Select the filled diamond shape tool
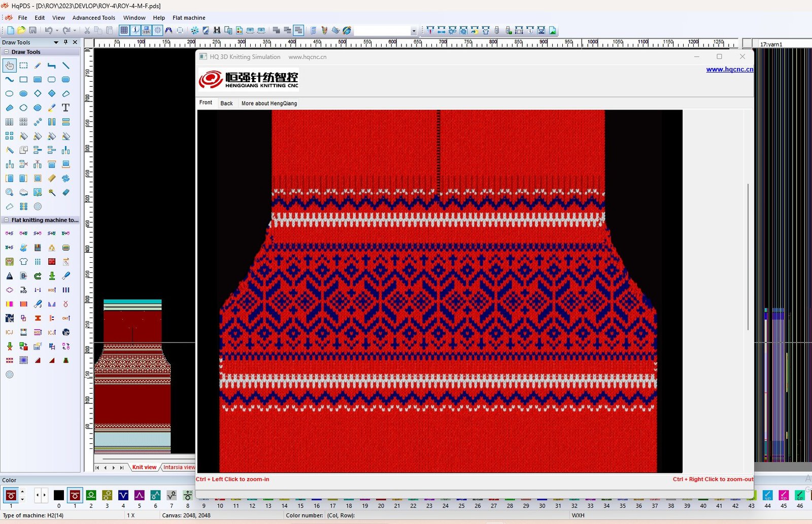 (x=52, y=93)
